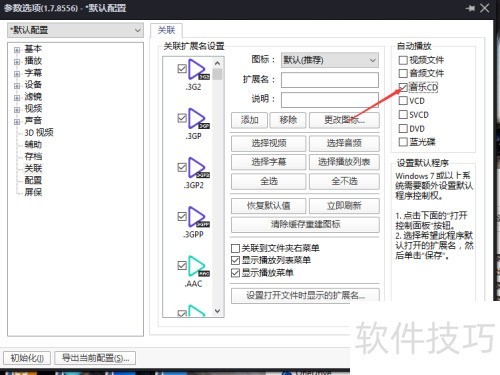Click the 全选 button

(269, 181)
